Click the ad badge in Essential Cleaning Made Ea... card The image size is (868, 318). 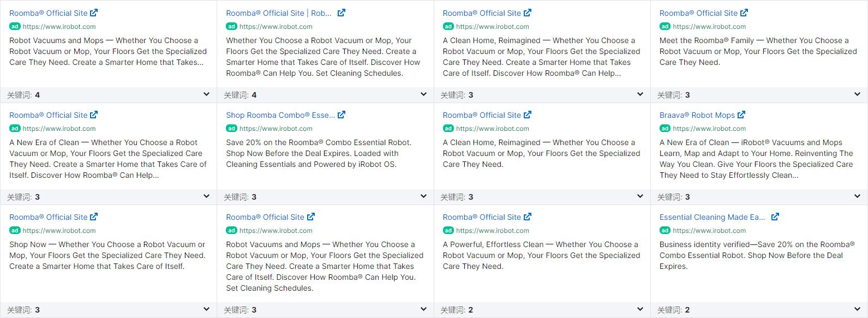point(665,231)
